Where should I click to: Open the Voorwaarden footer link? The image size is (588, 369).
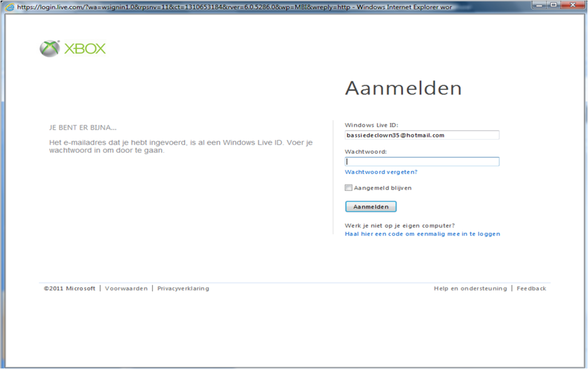coord(126,289)
